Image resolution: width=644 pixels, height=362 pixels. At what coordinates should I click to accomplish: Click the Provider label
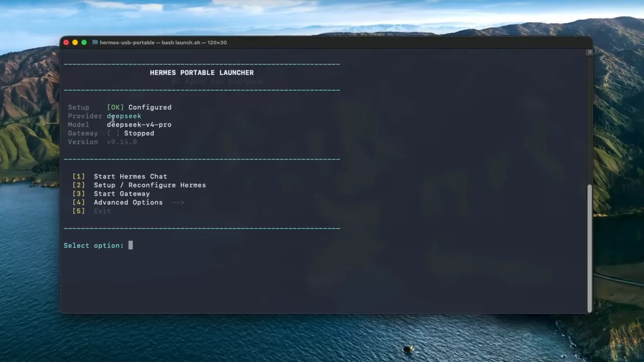tap(85, 116)
